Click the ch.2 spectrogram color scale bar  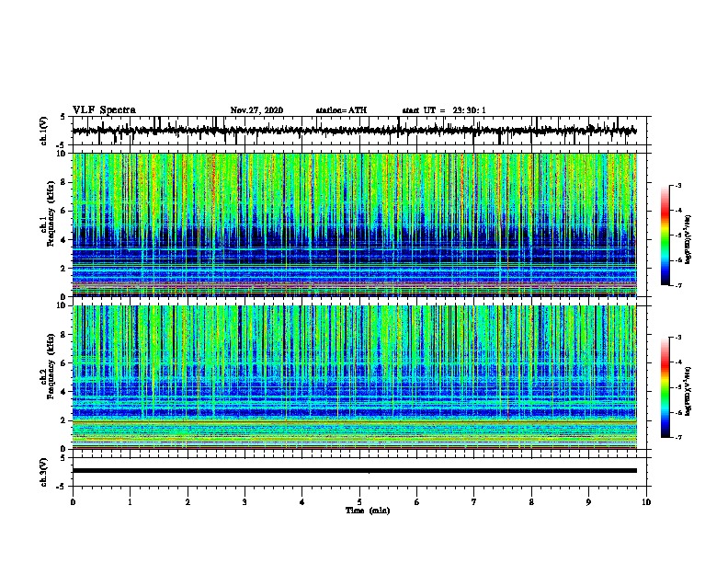(665, 387)
